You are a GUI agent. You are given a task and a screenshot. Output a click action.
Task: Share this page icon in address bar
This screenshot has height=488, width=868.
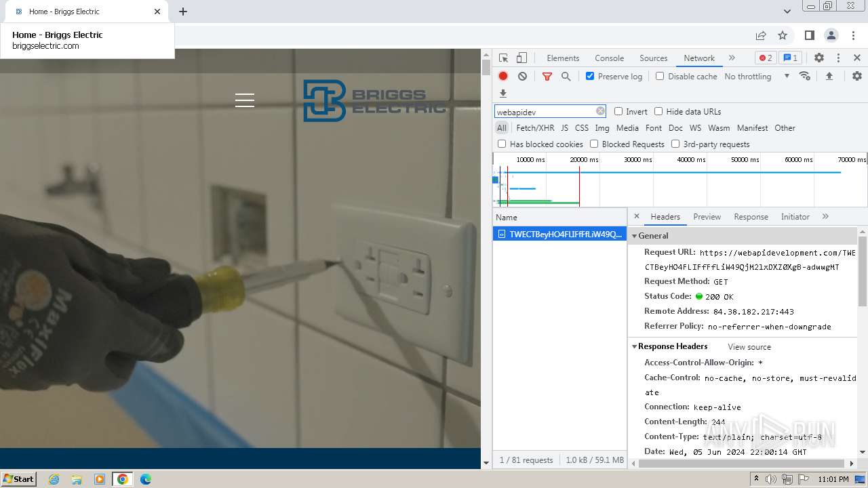tap(761, 35)
